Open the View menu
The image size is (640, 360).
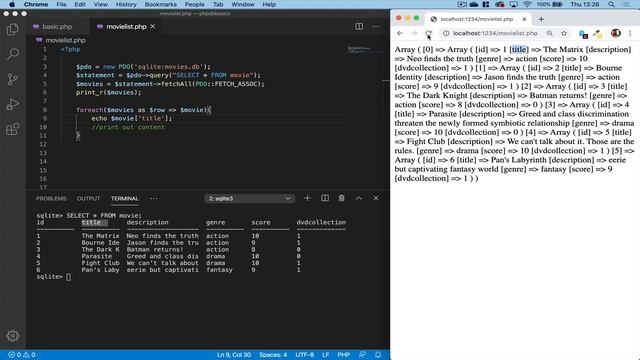point(101,4)
